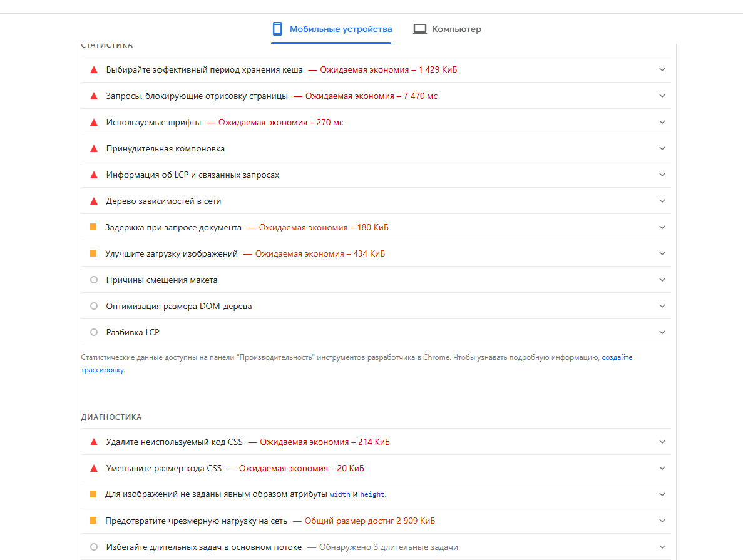The height and width of the screenshot is (560, 743).
Task: Click the savings text 1 429 КиБ
Action: pyautogui.click(x=438, y=69)
